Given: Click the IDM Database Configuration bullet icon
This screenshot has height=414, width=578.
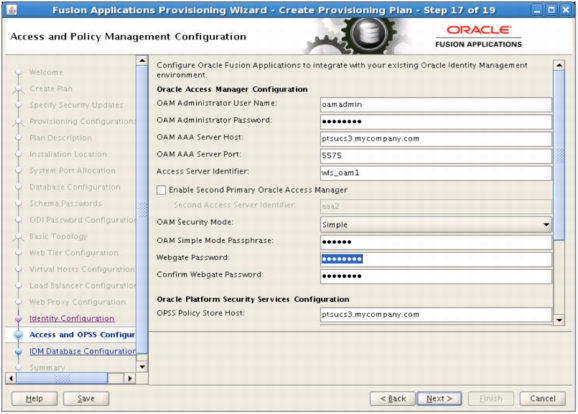Looking at the screenshot, I should (18, 351).
